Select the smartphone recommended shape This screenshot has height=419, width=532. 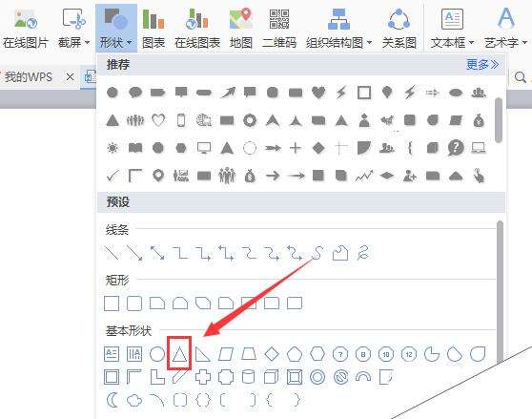(181, 120)
